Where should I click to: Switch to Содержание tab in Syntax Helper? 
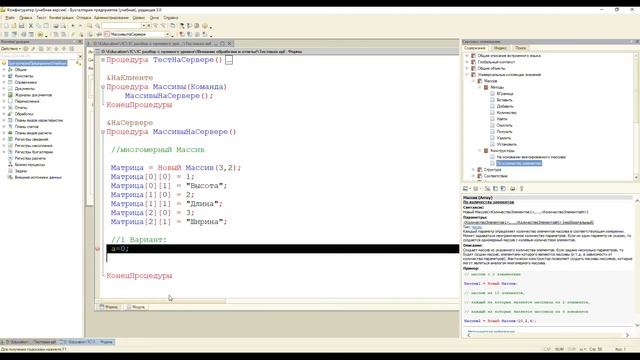[475, 48]
